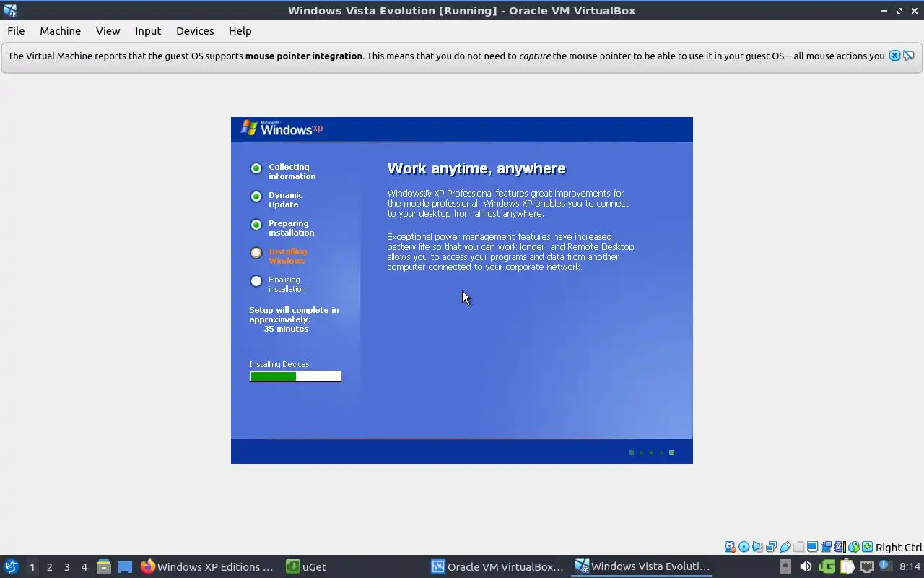Open the Devices menu
The height and width of the screenshot is (578, 924).
pyautogui.click(x=195, y=31)
